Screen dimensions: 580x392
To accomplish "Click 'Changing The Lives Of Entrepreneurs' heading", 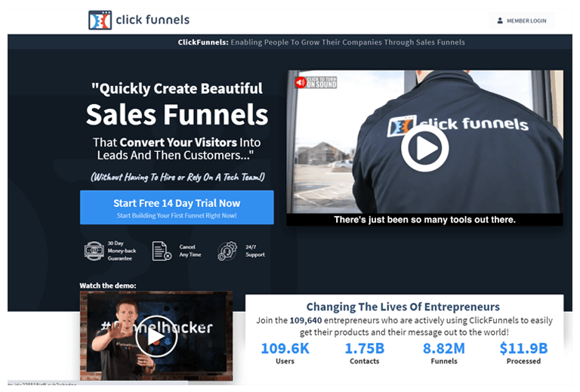I will (x=403, y=307).
